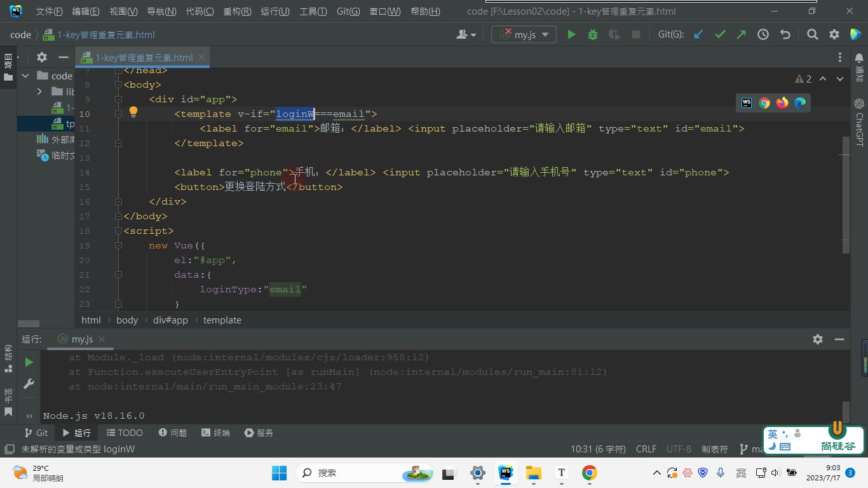Open the Git(G) menu
868x488 pixels.
348,11
